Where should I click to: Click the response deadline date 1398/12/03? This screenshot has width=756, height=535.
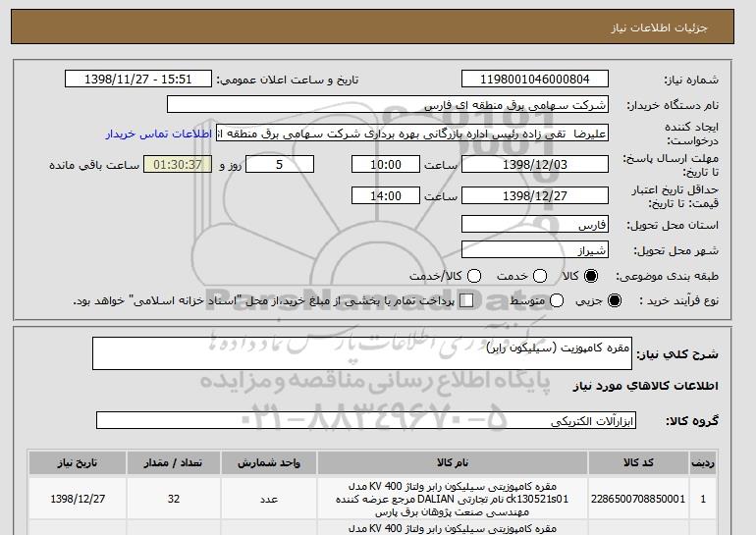tap(535, 164)
